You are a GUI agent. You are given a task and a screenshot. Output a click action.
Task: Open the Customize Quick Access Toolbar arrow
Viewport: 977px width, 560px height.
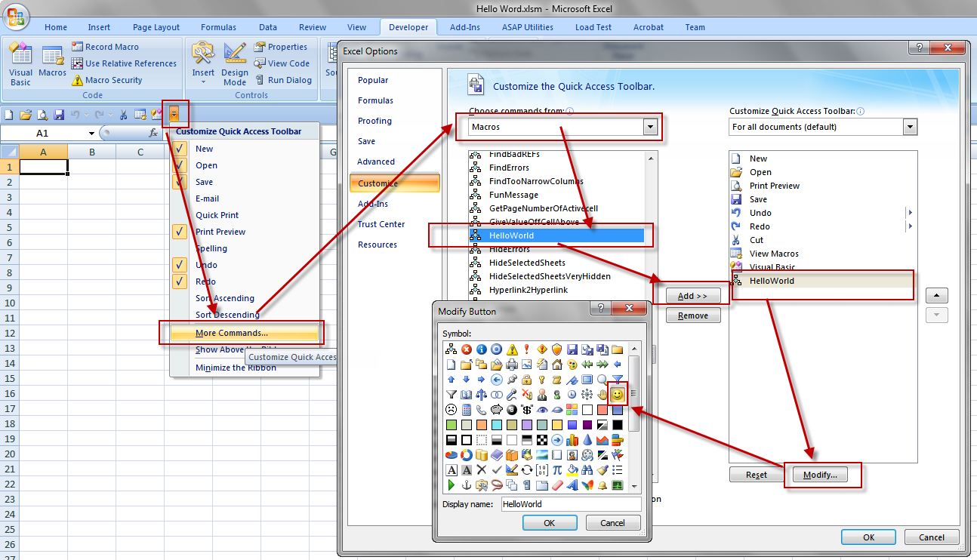pyautogui.click(x=174, y=114)
